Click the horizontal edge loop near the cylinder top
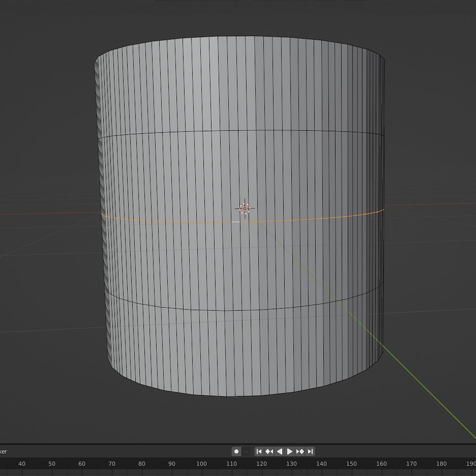Image resolution: width=476 pixels, height=476 pixels. point(238,131)
